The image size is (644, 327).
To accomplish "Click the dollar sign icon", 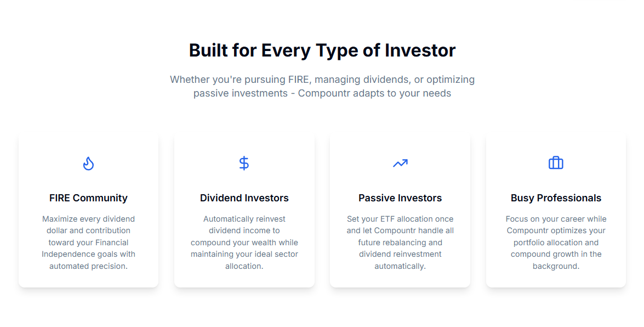I will (x=244, y=163).
